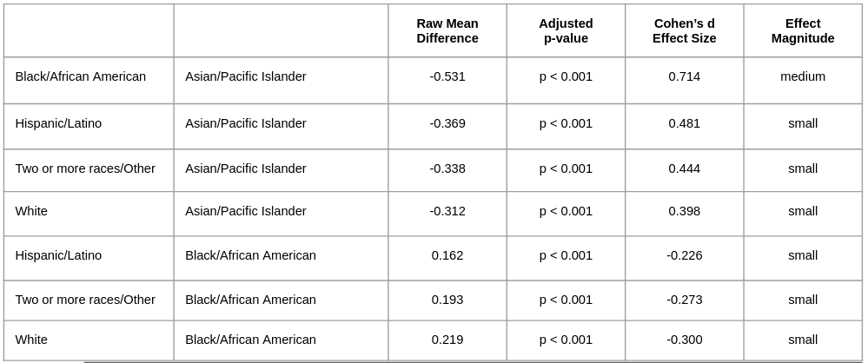Select the Raw Mean Difference column header
Screen dimensions: 868x363
tap(447, 31)
